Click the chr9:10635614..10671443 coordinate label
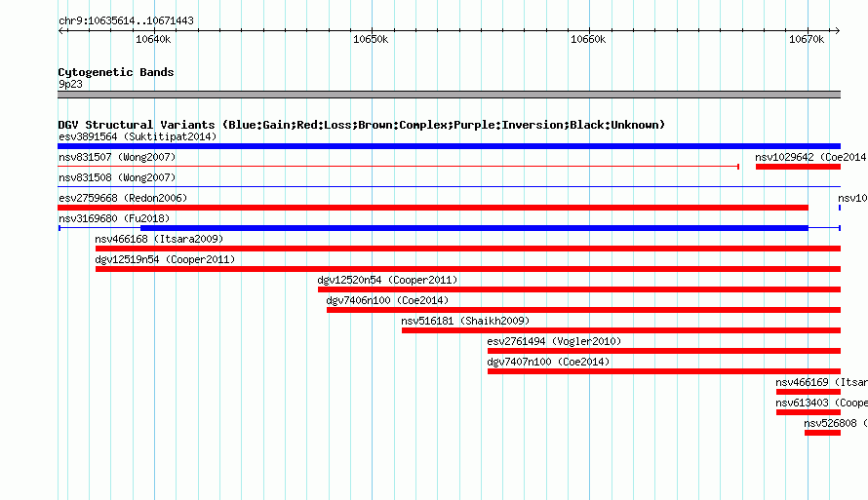The width and height of the screenshot is (868, 500). 126,20
